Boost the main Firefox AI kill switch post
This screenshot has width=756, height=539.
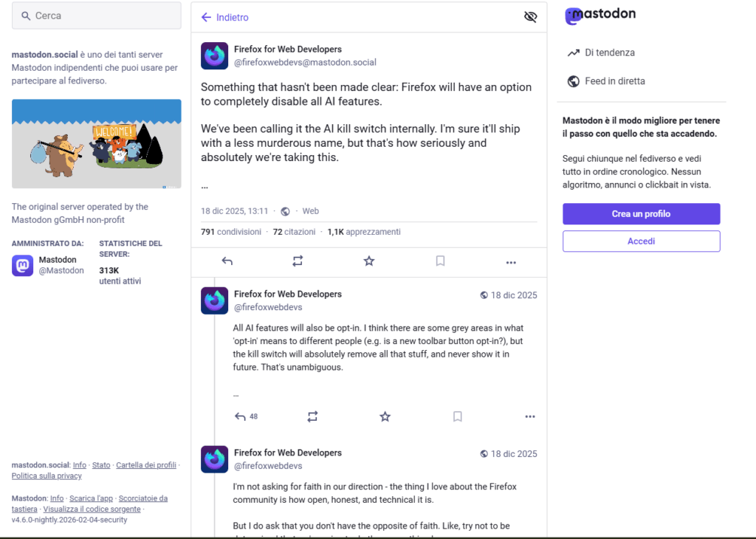(x=298, y=261)
